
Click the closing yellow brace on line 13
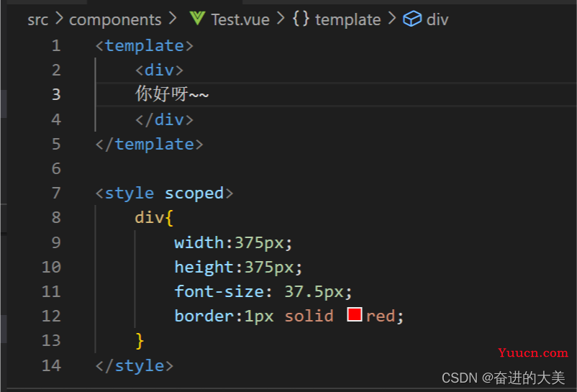(x=140, y=341)
